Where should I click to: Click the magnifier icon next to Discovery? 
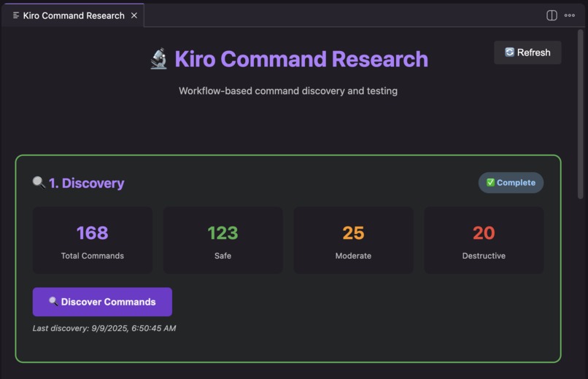39,182
